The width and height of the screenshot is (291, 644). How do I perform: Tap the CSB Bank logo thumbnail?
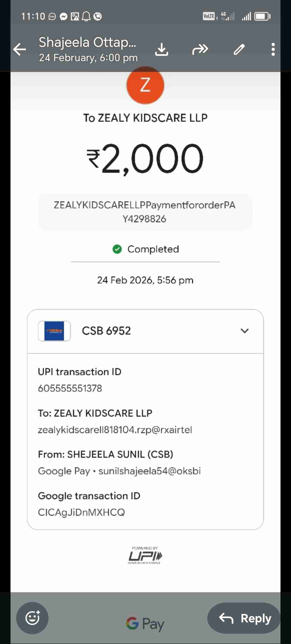pyautogui.click(x=54, y=331)
